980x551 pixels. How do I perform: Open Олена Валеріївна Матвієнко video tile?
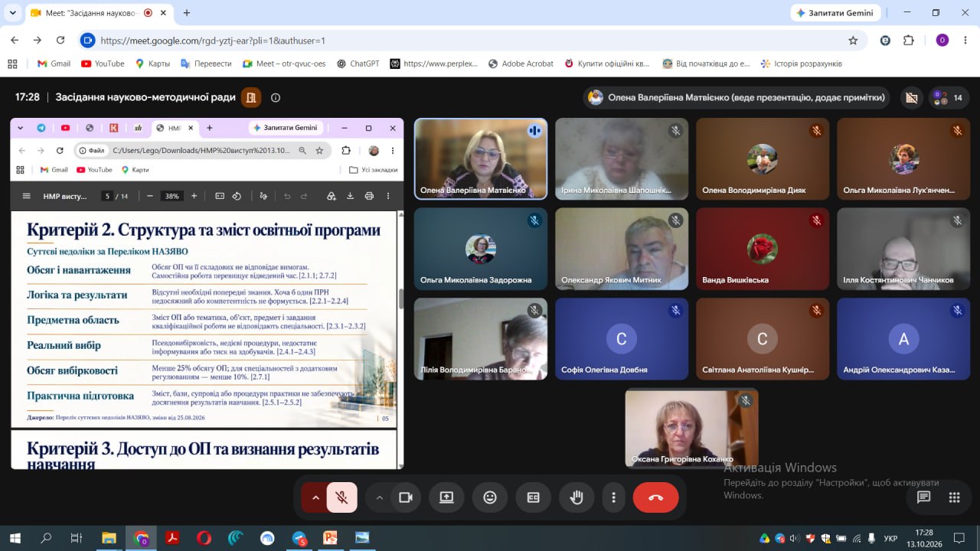(481, 159)
